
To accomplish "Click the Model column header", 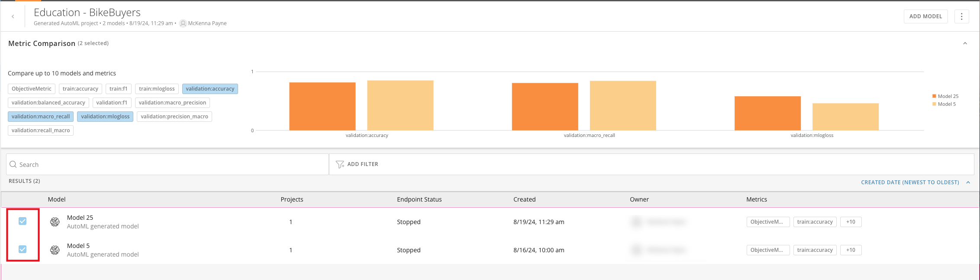I will [x=57, y=199].
